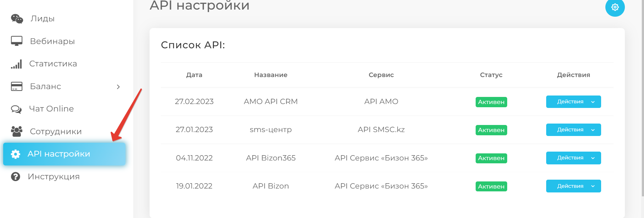
Task: Click the Webinars monitor icon
Action: pos(17,41)
